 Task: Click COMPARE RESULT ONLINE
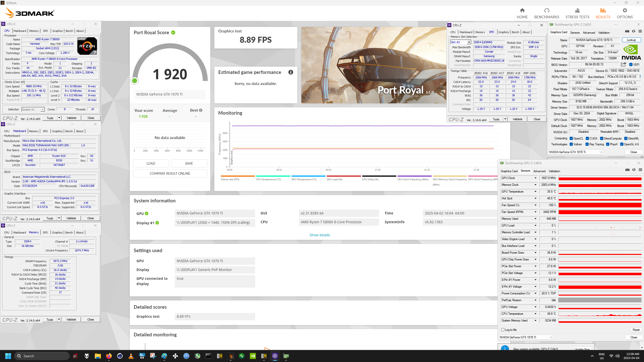(x=170, y=173)
